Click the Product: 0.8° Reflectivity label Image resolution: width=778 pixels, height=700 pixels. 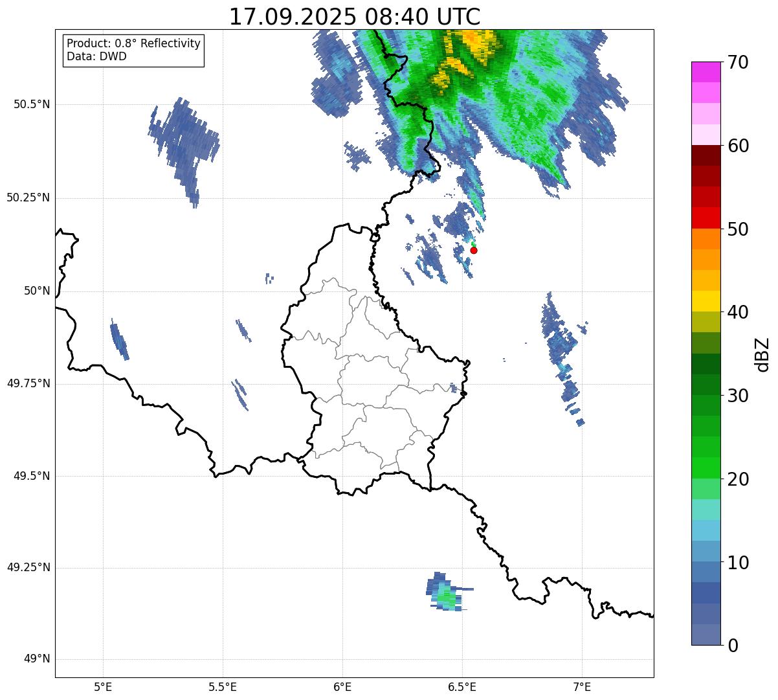pyautogui.click(x=134, y=43)
